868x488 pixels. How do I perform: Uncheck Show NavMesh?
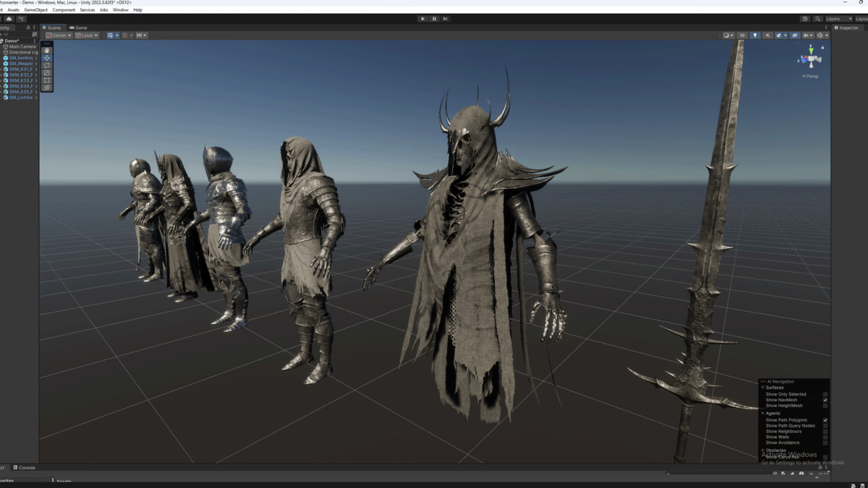click(825, 400)
